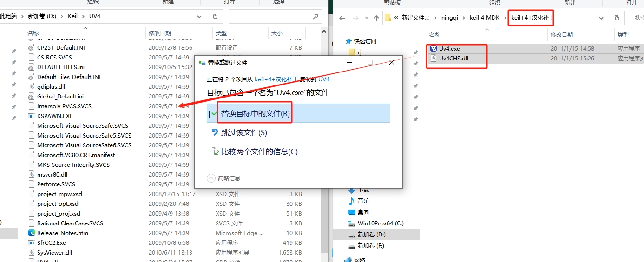
Task: Click 此电脑 breadcrumb in left address bar
Action: pos(8,16)
